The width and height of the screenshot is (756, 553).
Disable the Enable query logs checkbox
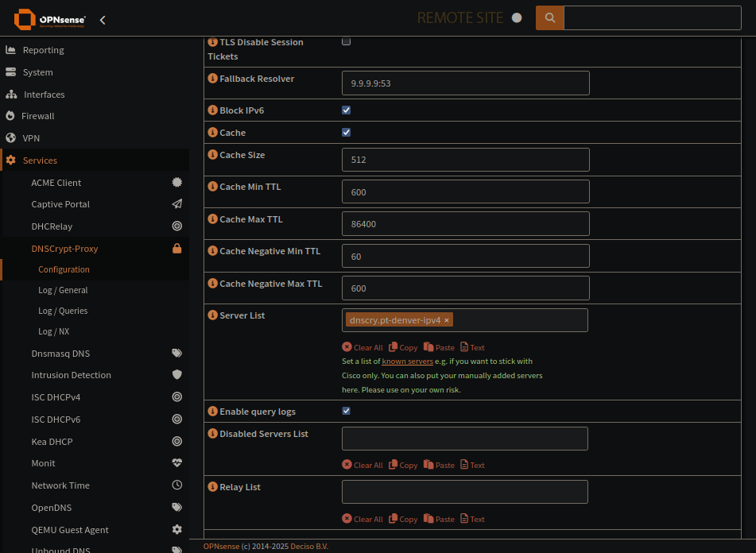coord(346,411)
